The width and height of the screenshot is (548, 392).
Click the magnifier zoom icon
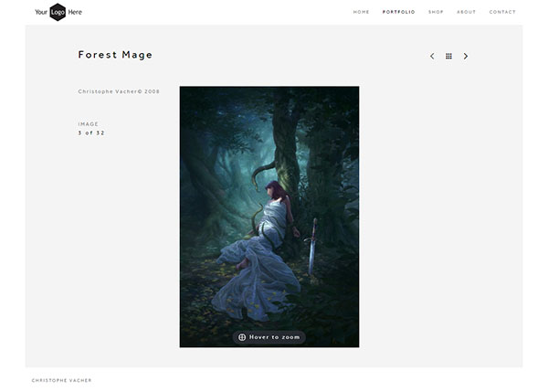coord(242,337)
